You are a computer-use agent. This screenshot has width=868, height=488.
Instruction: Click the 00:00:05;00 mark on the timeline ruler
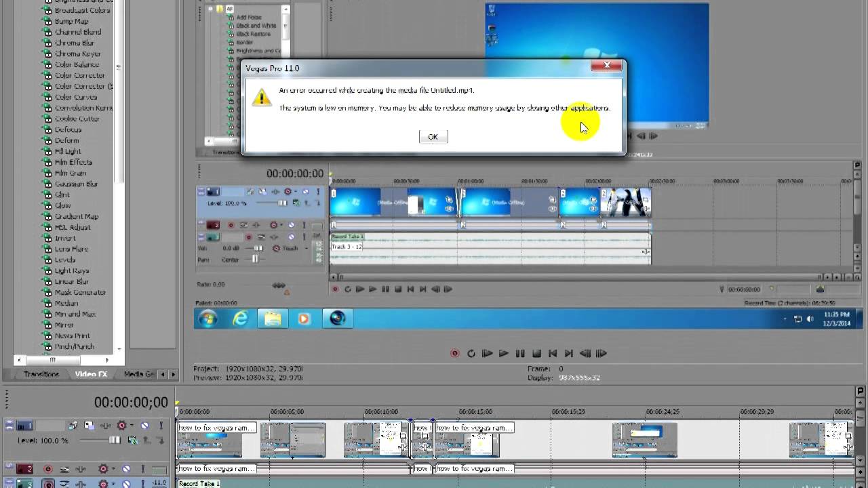(x=286, y=411)
